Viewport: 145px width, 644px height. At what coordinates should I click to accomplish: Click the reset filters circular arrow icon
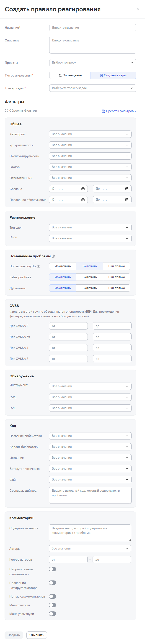point(7,110)
